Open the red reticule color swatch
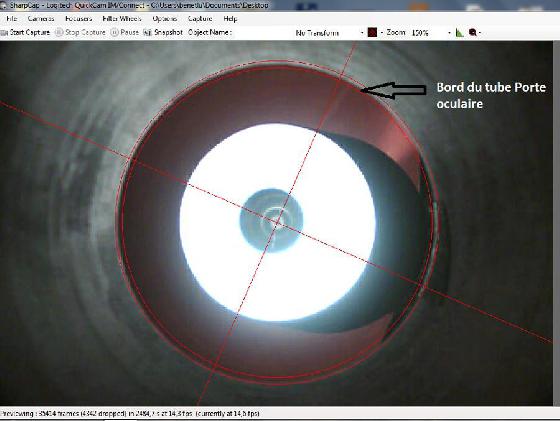Viewport: 560px width, 421px height. pos(372,32)
